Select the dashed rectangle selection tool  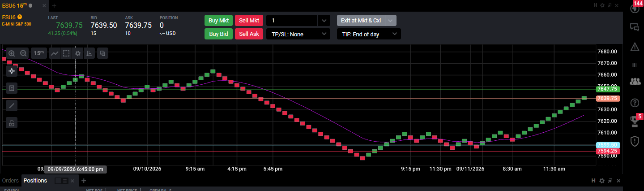click(x=66, y=53)
